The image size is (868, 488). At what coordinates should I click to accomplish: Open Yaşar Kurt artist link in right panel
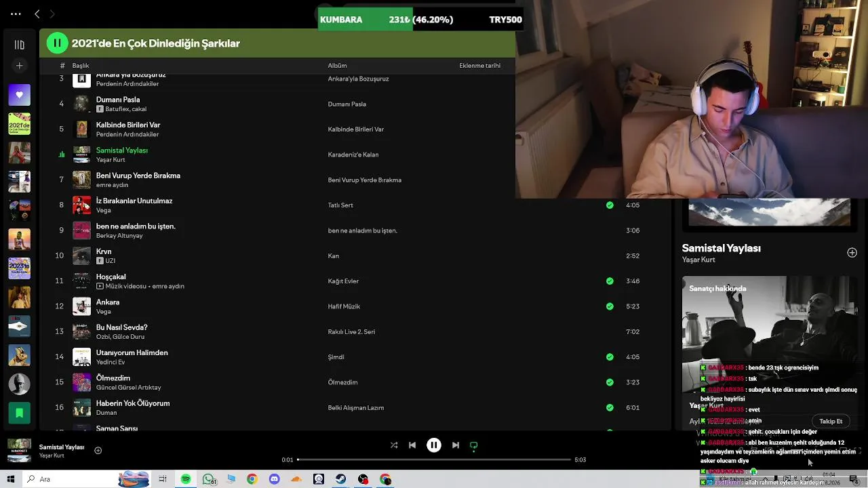tap(698, 260)
